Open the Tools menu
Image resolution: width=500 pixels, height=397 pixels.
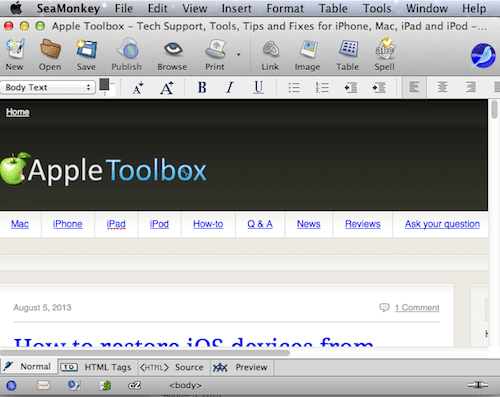pyautogui.click(x=377, y=8)
